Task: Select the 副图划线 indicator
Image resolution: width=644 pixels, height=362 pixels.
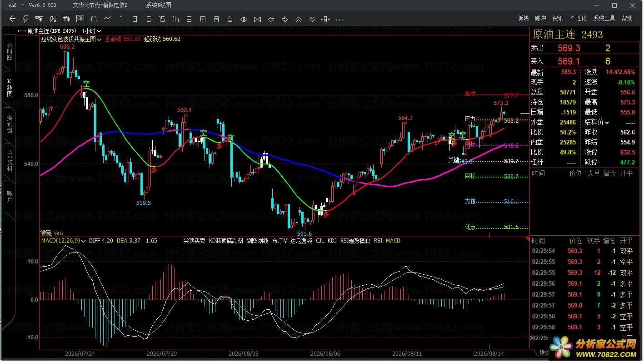Action: pyautogui.click(x=257, y=241)
